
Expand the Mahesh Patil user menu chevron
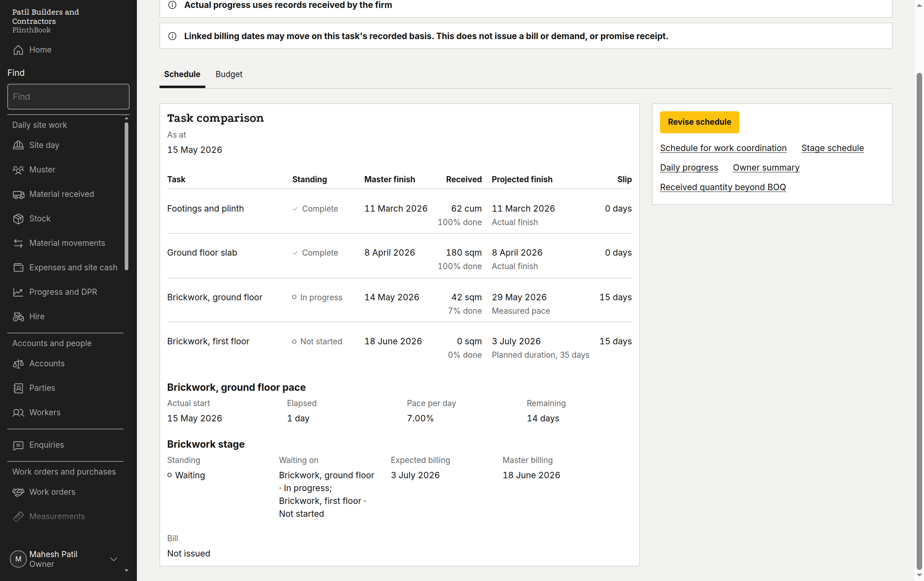pos(114,559)
